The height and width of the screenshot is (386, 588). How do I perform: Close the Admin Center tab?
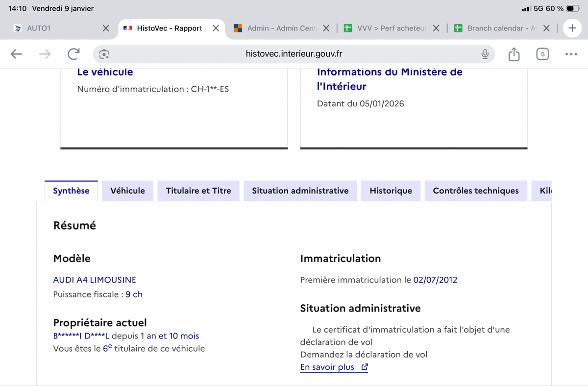click(326, 28)
